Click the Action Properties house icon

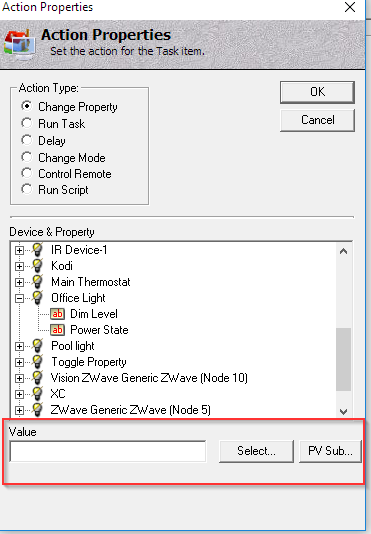tap(19, 43)
